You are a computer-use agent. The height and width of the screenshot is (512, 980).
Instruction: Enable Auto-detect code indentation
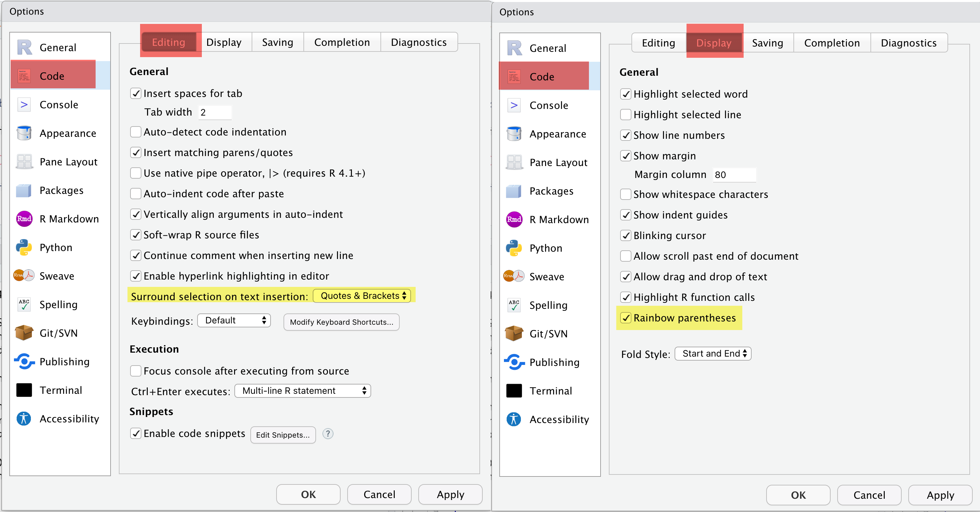(x=136, y=132)
